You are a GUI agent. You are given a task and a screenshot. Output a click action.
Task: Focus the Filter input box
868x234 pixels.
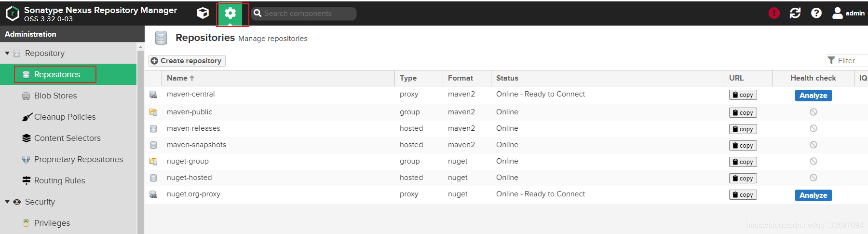tap(848, 60)
